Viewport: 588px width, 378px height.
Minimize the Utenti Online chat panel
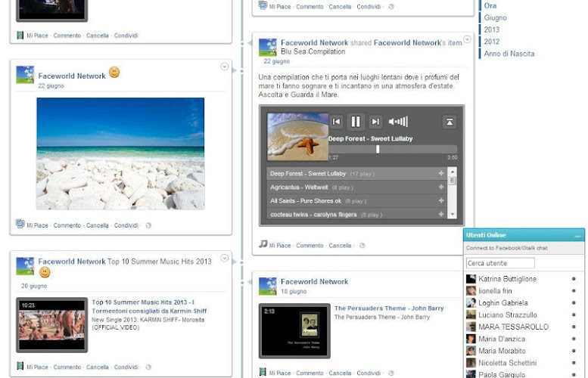pyautogui.click(x=578, y=236)
